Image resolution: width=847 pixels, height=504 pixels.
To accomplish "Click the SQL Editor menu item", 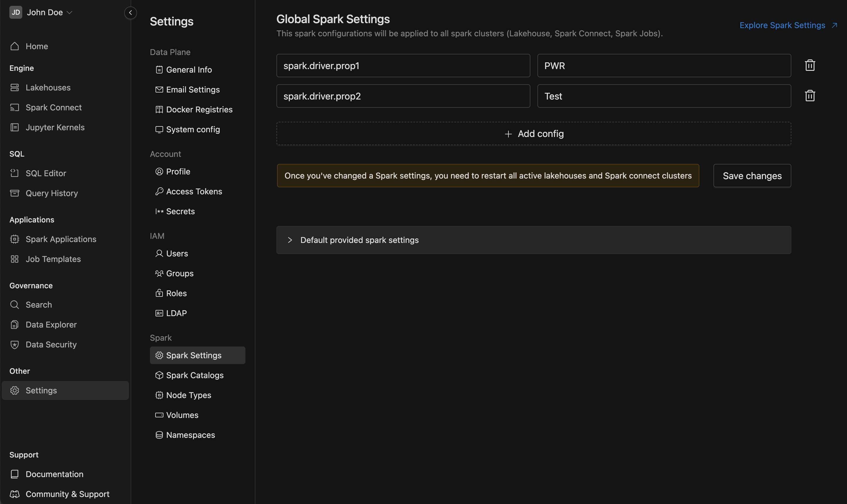I will [x=46, y=173].
